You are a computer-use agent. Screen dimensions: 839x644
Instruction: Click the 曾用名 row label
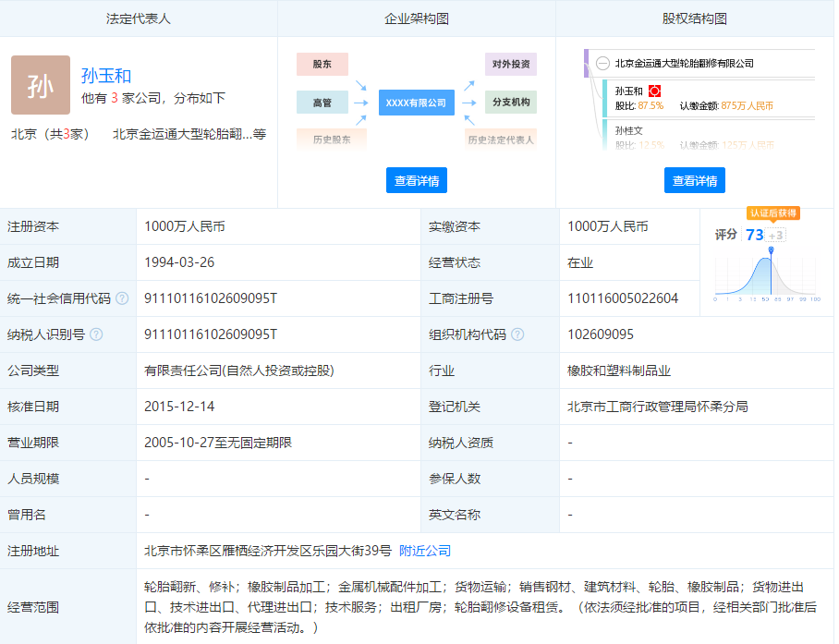pos(27,515)
